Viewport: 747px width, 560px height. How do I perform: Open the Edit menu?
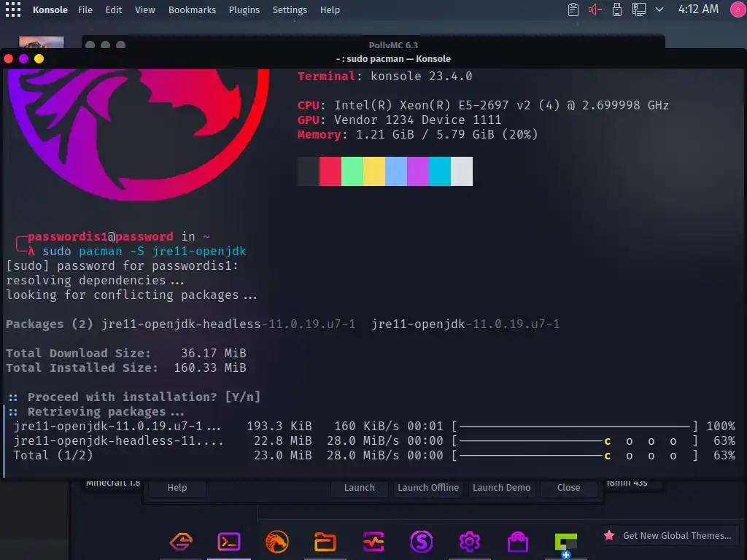113,9
